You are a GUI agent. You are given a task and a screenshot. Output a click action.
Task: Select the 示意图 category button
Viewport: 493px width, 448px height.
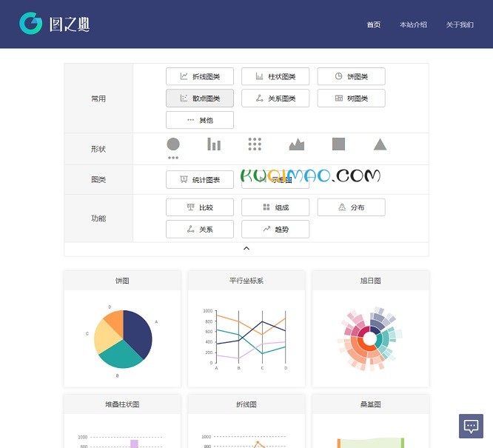(x=275, y=180)
